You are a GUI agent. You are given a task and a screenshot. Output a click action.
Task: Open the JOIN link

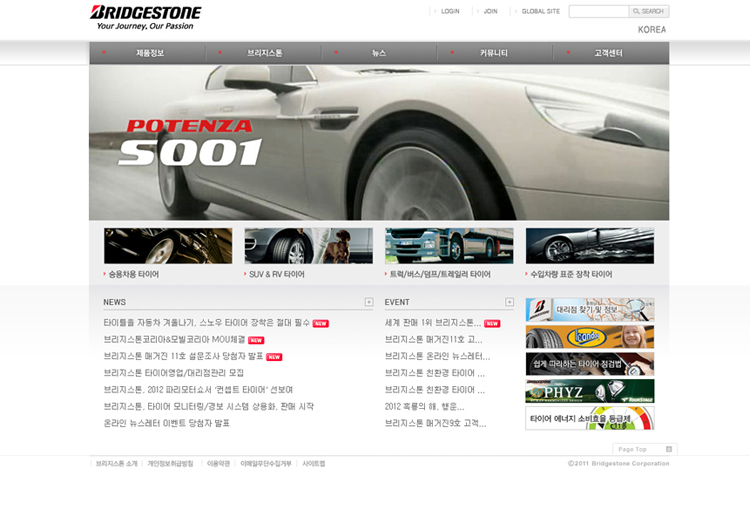tap(490, 11)
